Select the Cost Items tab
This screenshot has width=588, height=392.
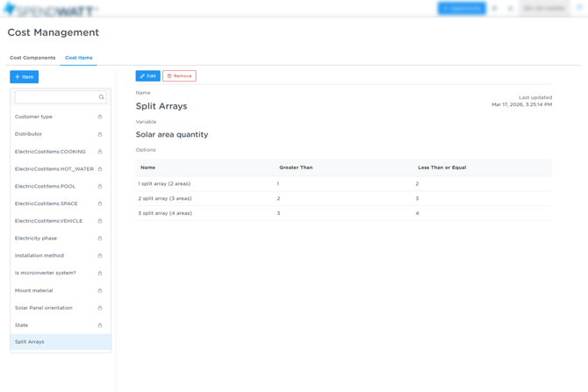click(x=78, y=58)
